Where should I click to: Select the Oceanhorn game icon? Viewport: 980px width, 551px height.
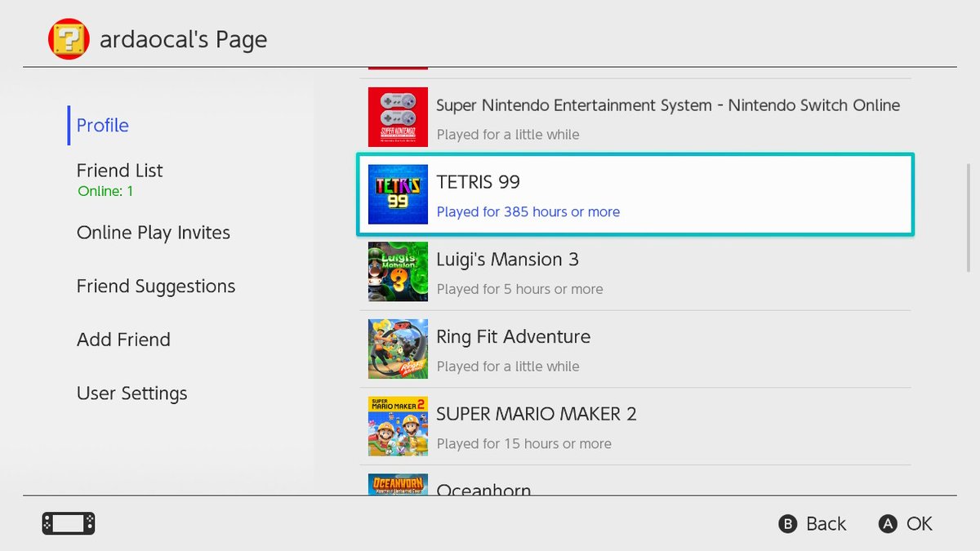click(398, 485)
